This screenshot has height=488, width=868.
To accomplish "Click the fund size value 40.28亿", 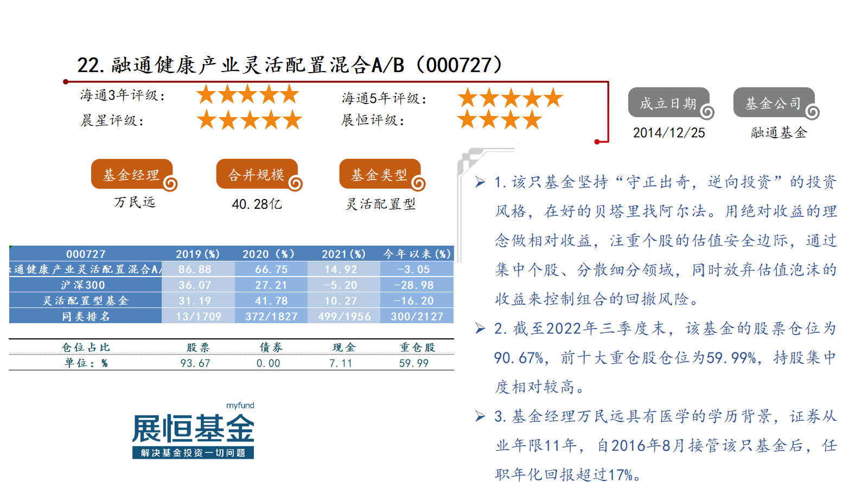I will (x=257, y=204).
